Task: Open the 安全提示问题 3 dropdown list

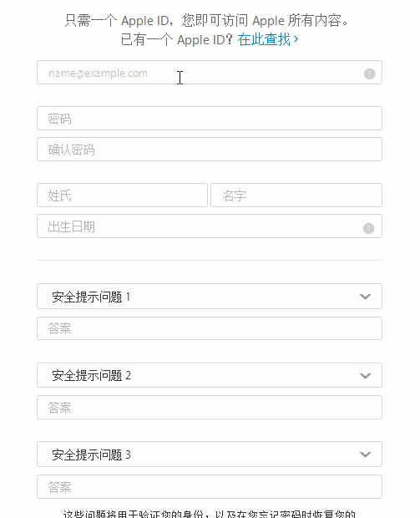Action: pyautogui.click(x=210, y=455)
